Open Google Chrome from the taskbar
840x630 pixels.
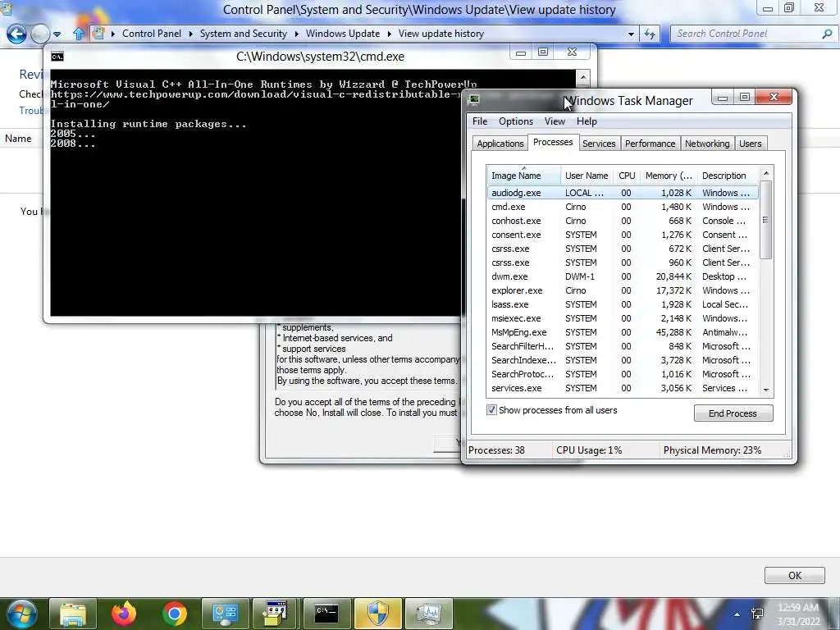[x=175, y=614]
